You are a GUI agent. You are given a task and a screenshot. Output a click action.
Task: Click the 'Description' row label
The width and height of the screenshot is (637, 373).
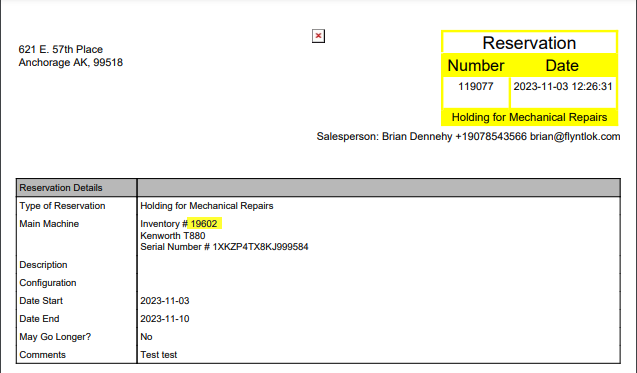(x=43, y=265)
